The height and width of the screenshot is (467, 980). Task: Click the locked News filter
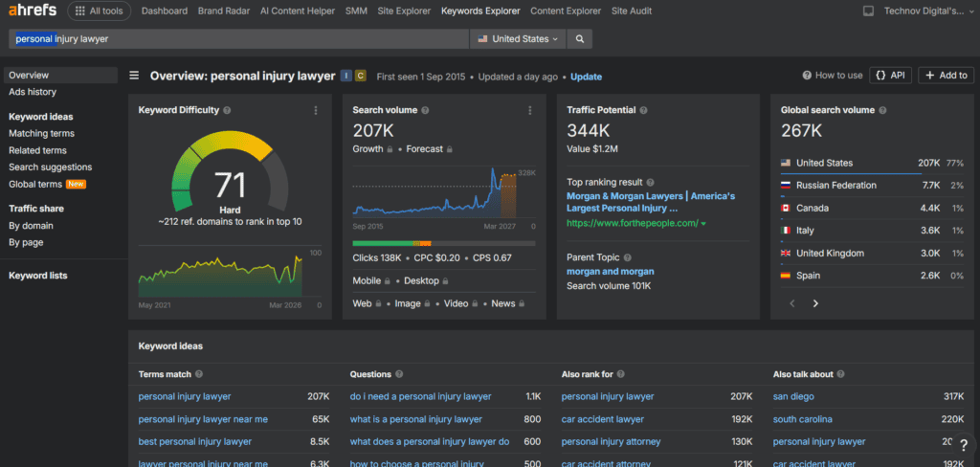[508, 303]
